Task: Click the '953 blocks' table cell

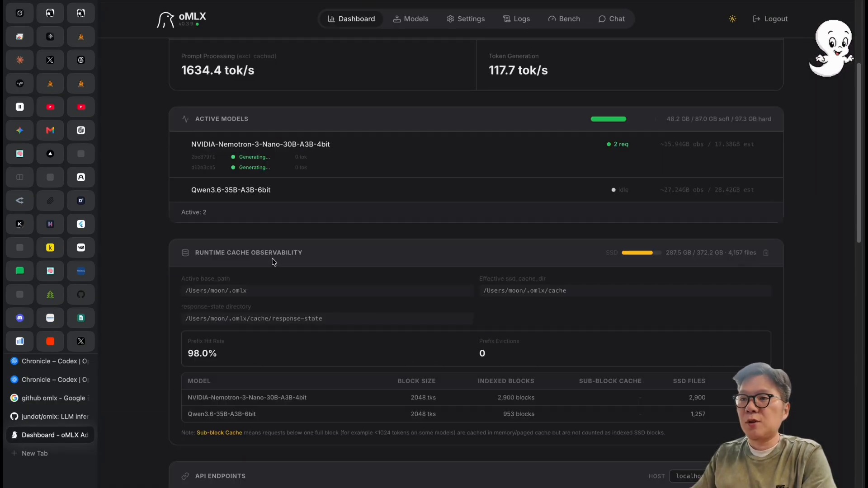Action: pyautogui.click(x=519, y=414)
